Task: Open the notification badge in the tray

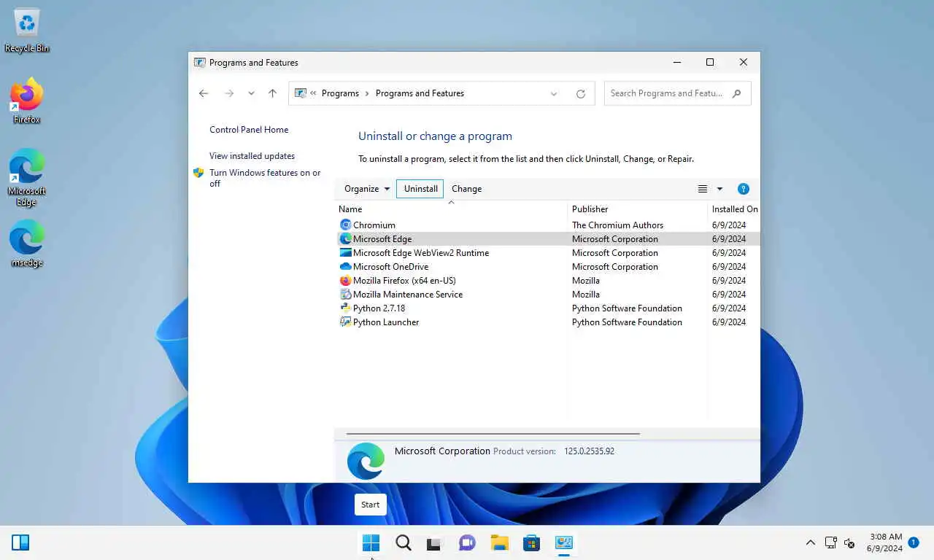Action: (914, 542)
